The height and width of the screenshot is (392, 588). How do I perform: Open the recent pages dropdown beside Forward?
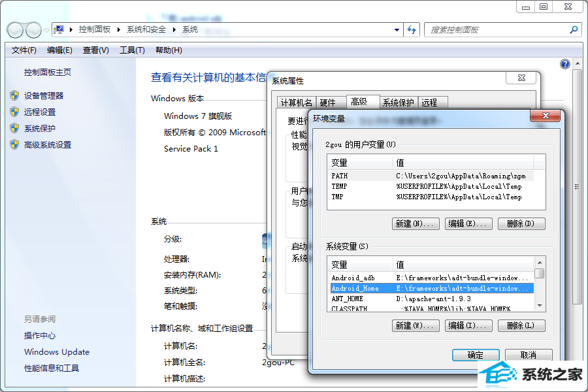(x=46, y=31)
